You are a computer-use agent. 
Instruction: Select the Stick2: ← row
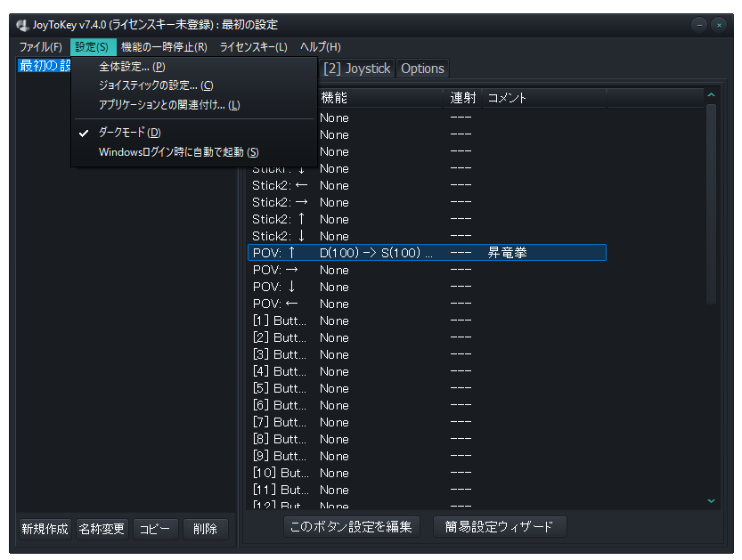[427, 185]
